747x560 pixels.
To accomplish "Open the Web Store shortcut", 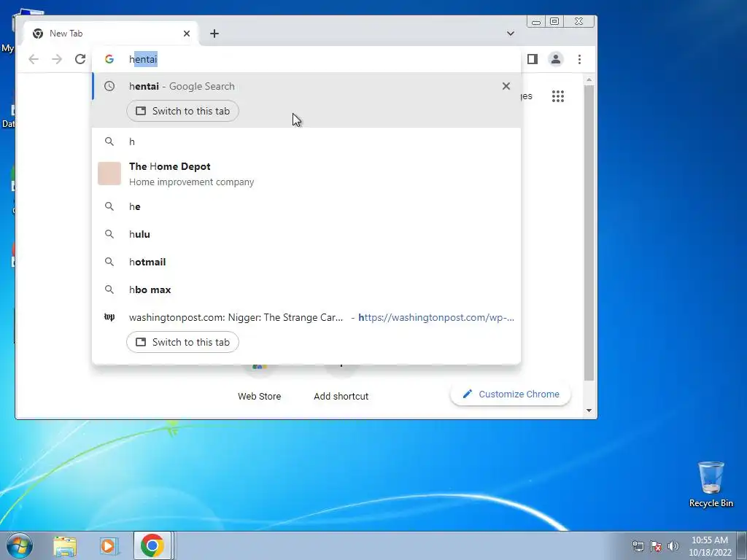I will click(x=259, y=396).
